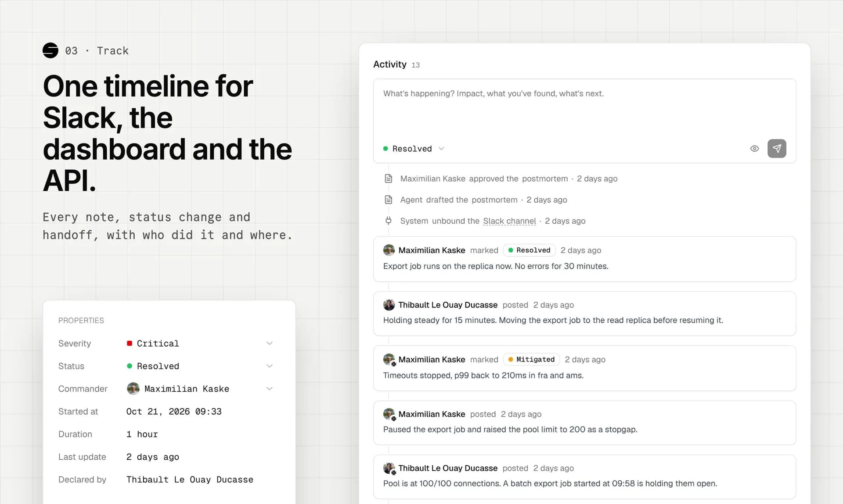Image resolution: width=843 pixels, height=504 pixels.
Task: Open the Resolved status dropdown in composer
Action: tap(414, 149)
